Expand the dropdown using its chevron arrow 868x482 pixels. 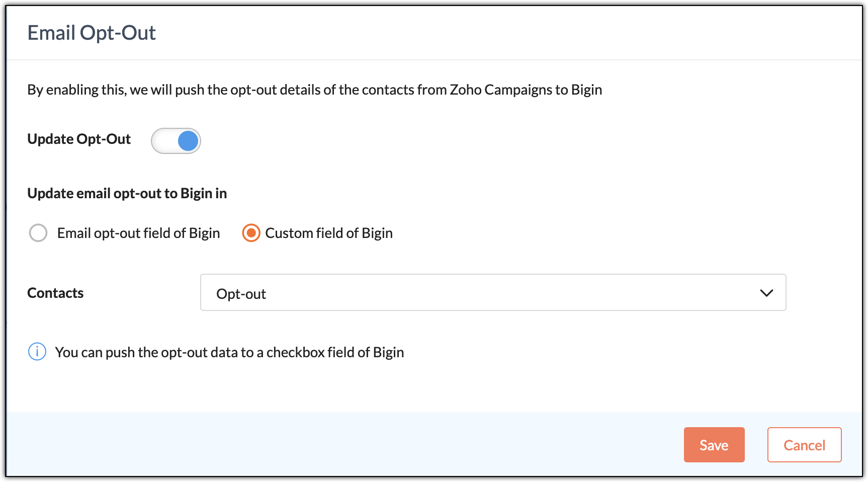(x=766, y=293)
